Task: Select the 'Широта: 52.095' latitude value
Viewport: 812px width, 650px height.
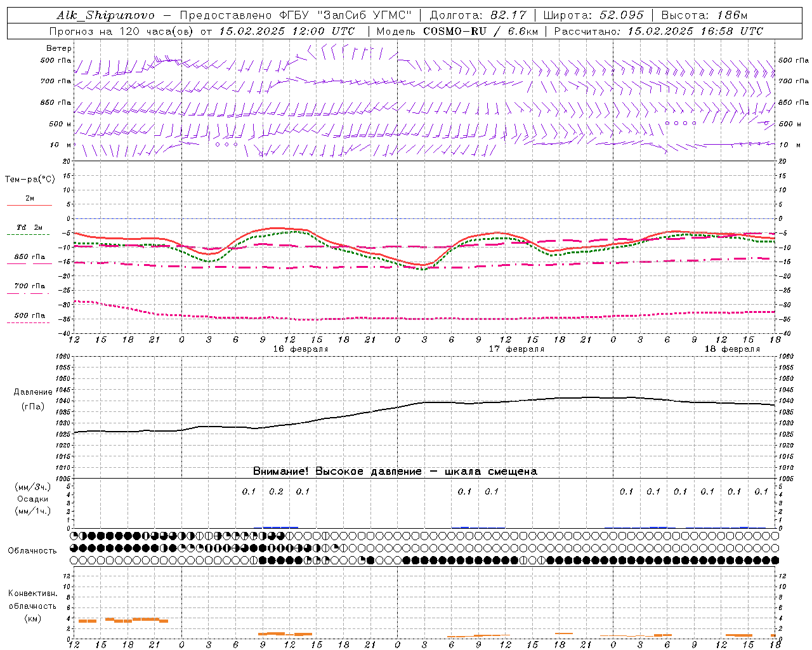Action: [x=594, y=15]
